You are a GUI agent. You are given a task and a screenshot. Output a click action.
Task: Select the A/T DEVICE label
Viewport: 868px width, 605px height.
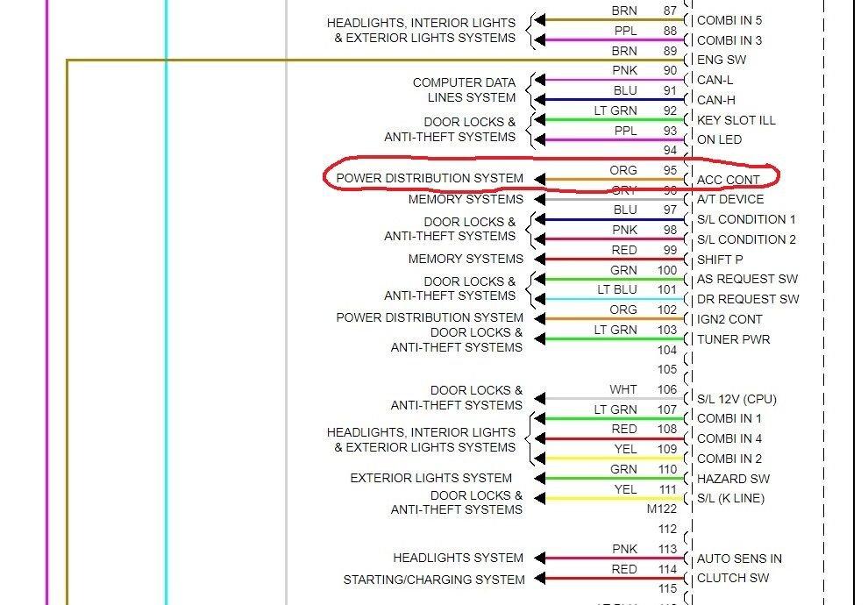[x=729, y=199]
